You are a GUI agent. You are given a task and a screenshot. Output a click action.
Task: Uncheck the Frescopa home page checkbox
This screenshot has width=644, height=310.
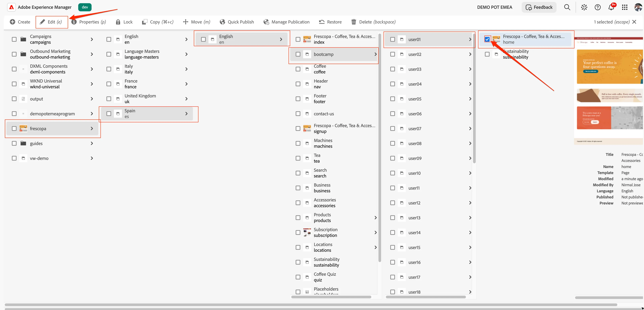(487, 39)
